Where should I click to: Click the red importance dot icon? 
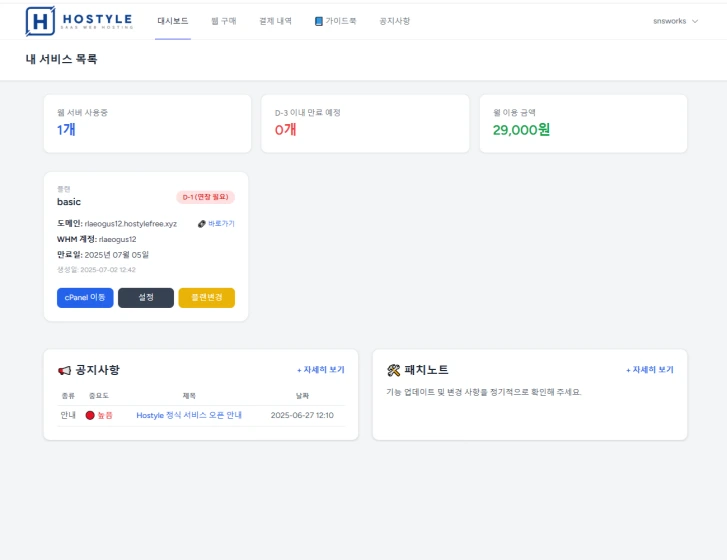click(90, 415)
